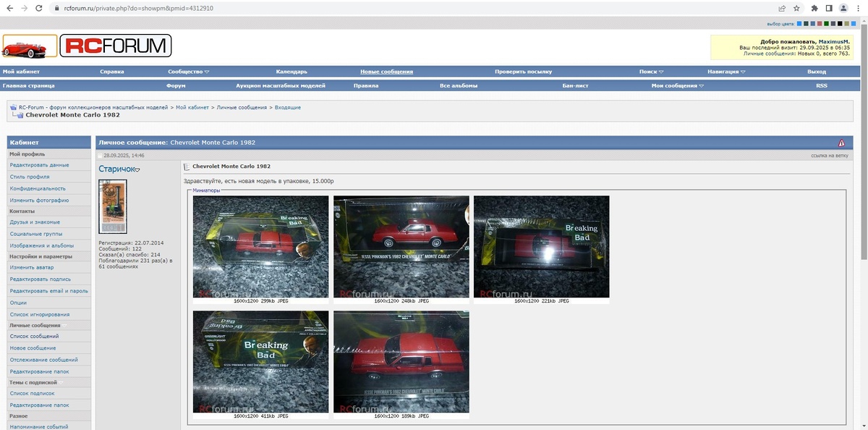Bookmark this page with the star icon
This screenshot has width=868, height=430.
(x=796, y=8)
